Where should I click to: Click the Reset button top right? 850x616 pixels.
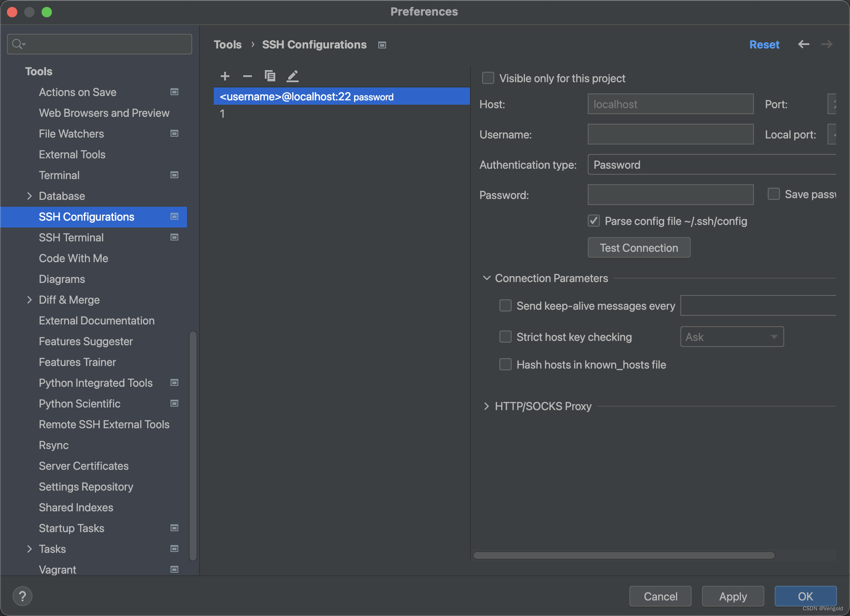click(764, 44)
